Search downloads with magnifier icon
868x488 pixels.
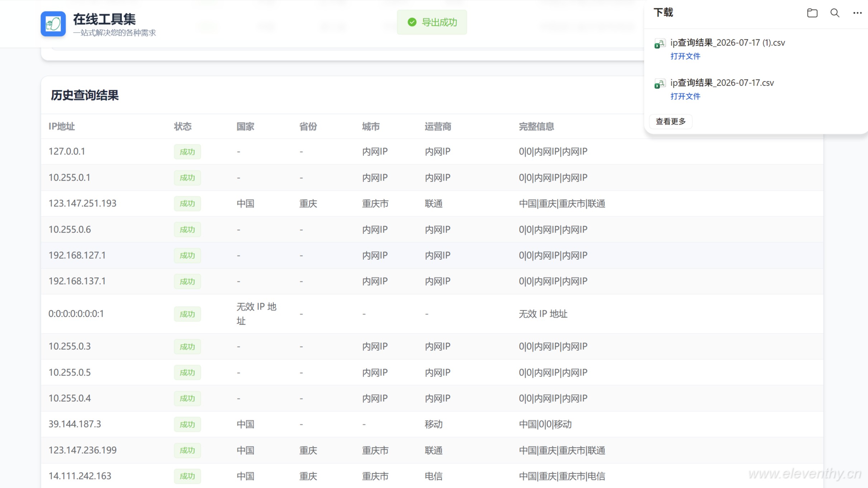pos(835,13)
